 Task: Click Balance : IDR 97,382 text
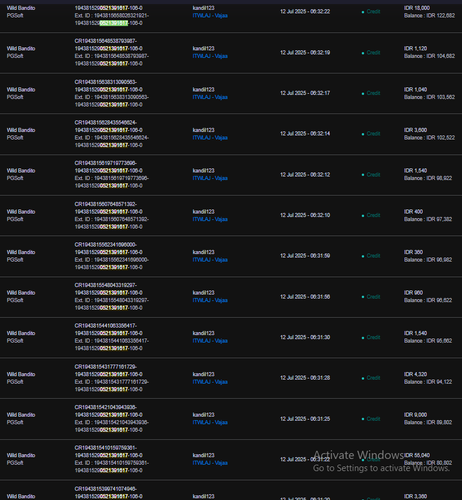click(428, 219)
